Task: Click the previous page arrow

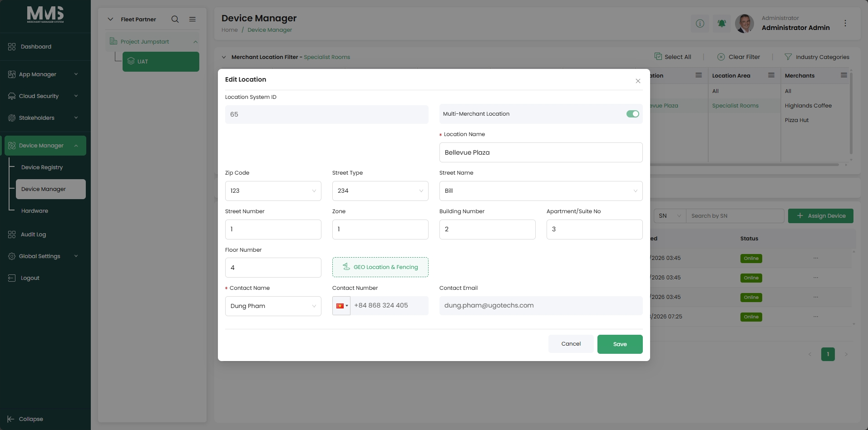Action: tap(810, 354)
